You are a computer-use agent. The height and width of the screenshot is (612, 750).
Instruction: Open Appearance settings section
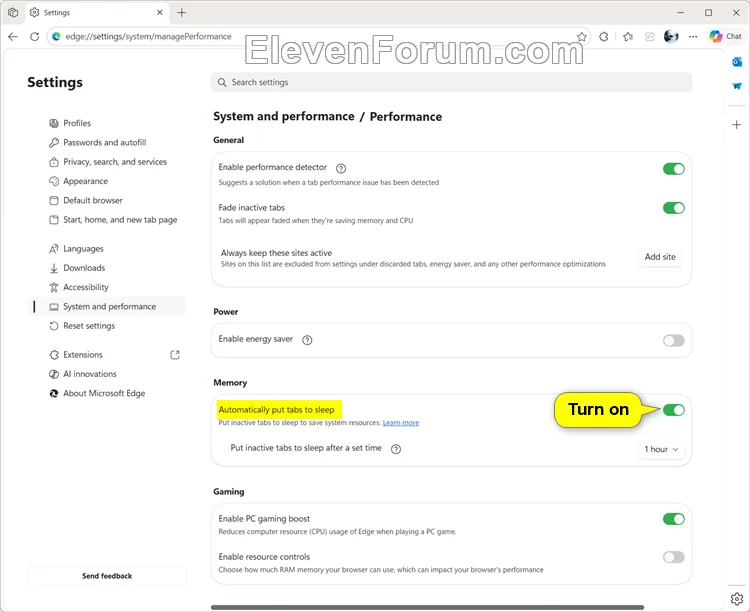click(108, 181)
